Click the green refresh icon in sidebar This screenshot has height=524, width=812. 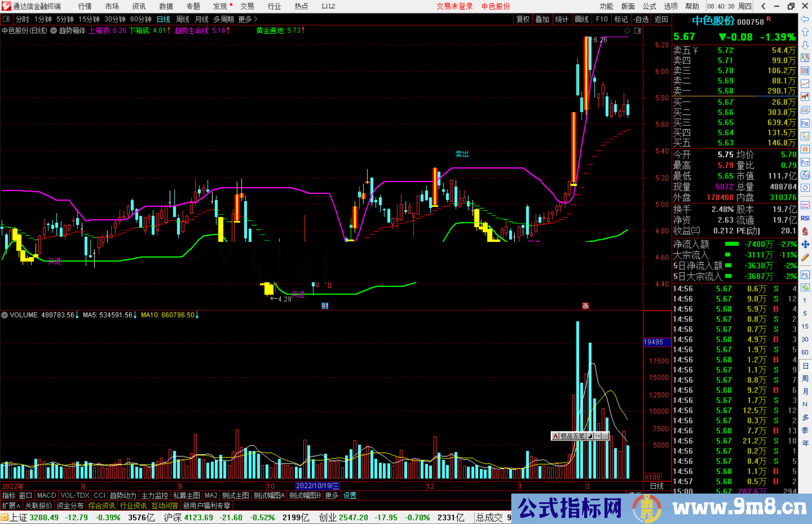[x=805, y=288]
